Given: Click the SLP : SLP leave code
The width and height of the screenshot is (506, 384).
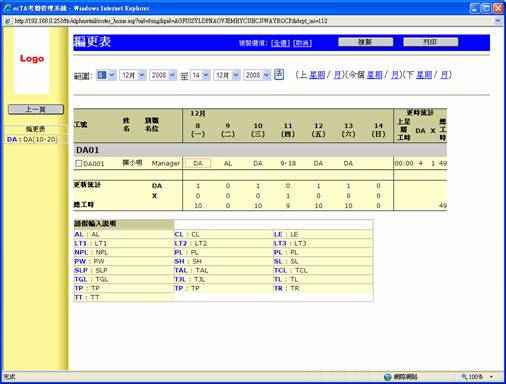Looking at the screenshot, I should coord(91,270).
